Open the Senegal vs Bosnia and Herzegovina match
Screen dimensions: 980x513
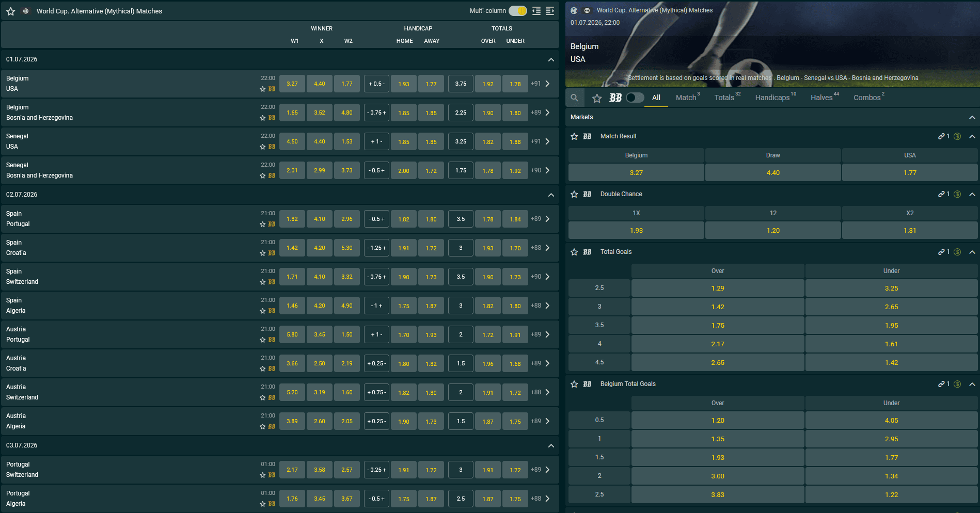click(x=39, y=170)
